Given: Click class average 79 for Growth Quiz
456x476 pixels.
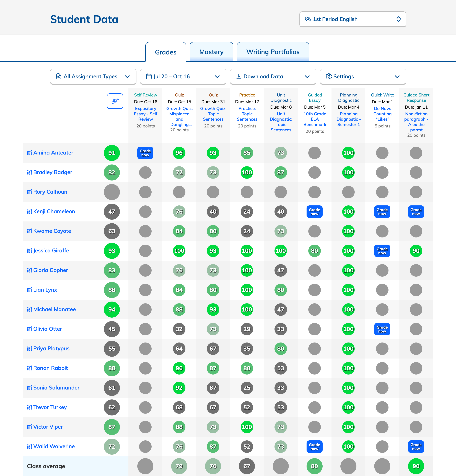Looking at the screenshot, I should (x=179, y=466).
